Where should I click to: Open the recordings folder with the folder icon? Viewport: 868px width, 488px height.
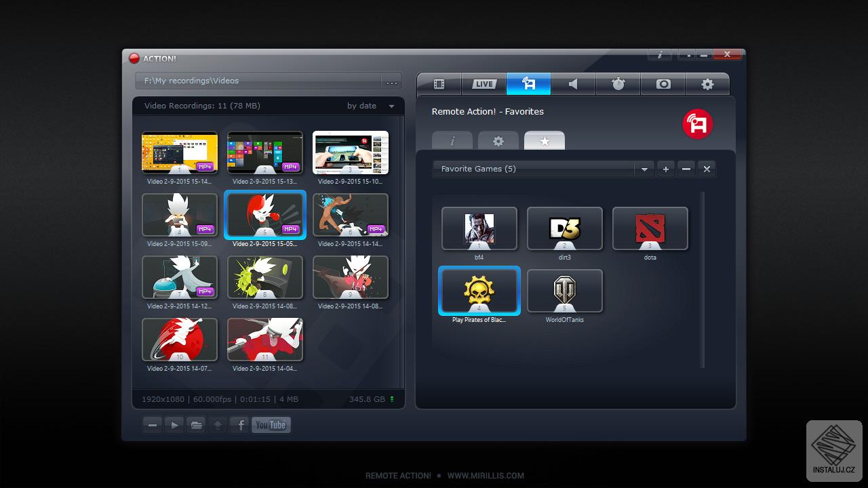[196, 425]
